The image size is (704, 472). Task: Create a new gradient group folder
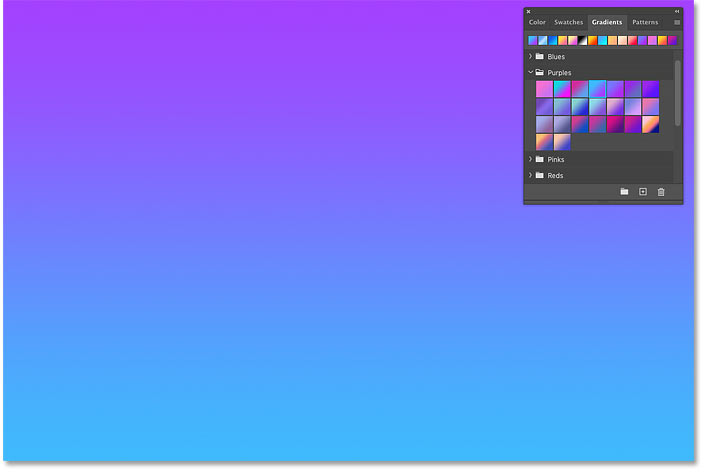tap(624, 192)
